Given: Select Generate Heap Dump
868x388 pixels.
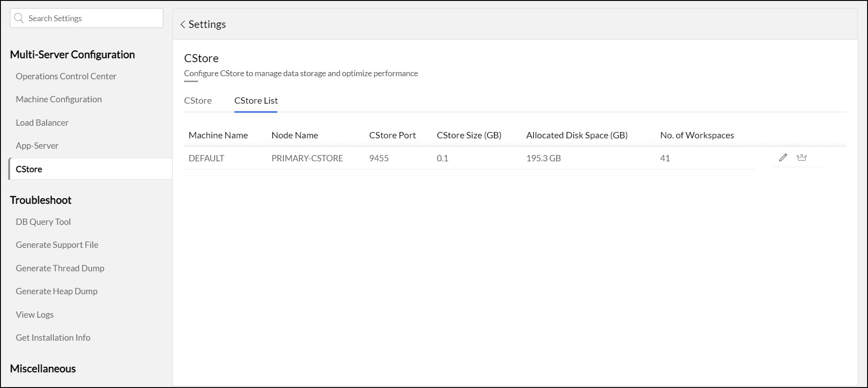Looking at the screenshot, I should tap(56, 291).
